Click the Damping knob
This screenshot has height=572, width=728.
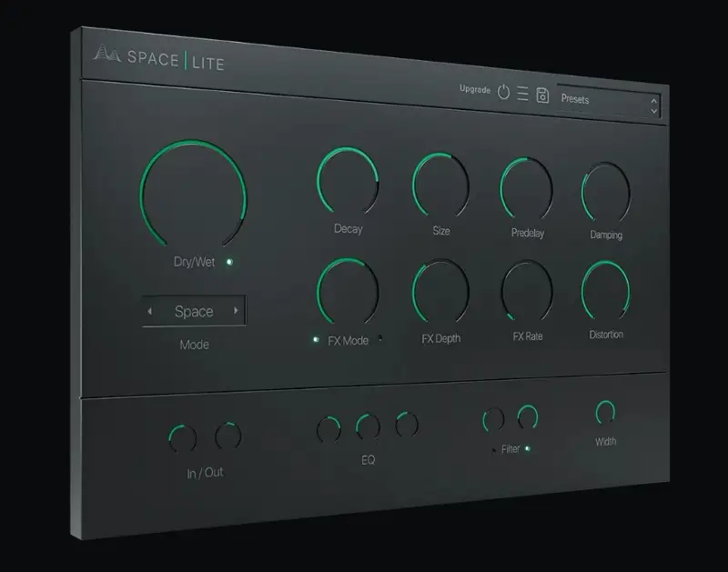pos(605,191)
